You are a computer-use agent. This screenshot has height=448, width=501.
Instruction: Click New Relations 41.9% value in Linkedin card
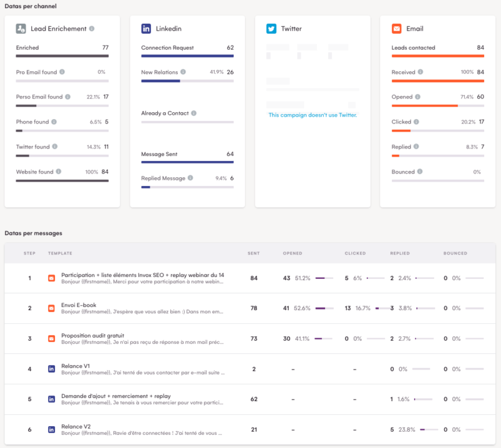coord(217,72)
